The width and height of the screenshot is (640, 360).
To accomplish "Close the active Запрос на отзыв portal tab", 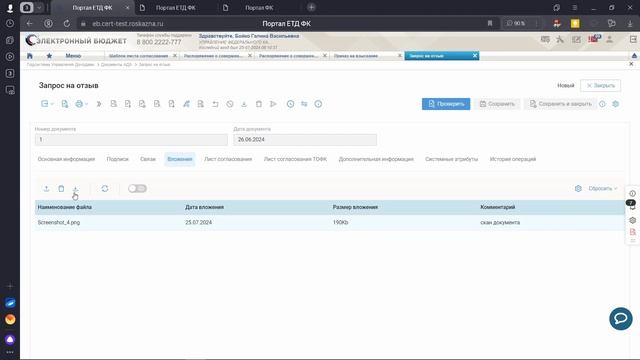I will (x=475, y=56).
